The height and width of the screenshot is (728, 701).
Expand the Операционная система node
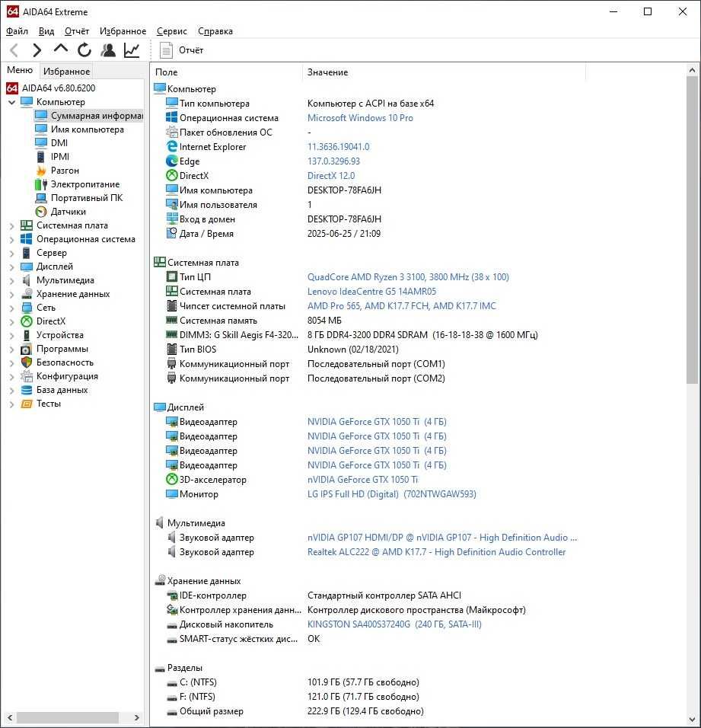12,240
